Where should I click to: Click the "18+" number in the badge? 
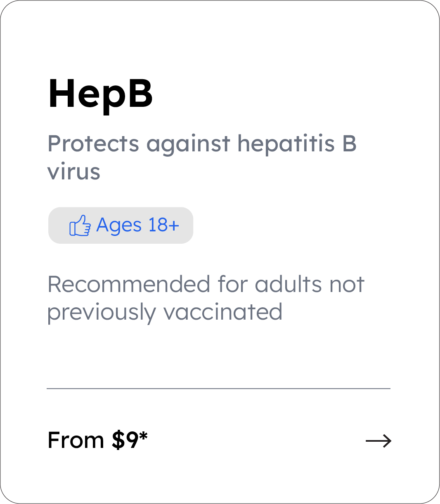(x=163, y=225)
